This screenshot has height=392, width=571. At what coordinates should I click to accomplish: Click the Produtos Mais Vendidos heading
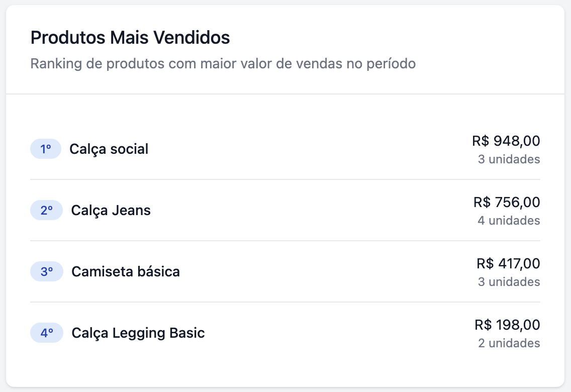pyautogui.click(x=130, y=38)
